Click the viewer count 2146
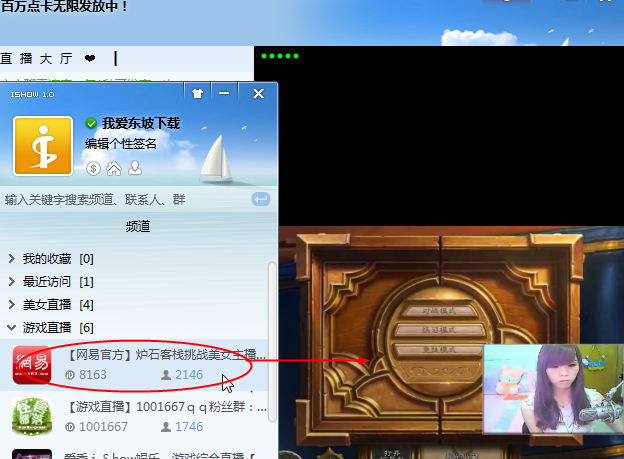 coord(189,375)
